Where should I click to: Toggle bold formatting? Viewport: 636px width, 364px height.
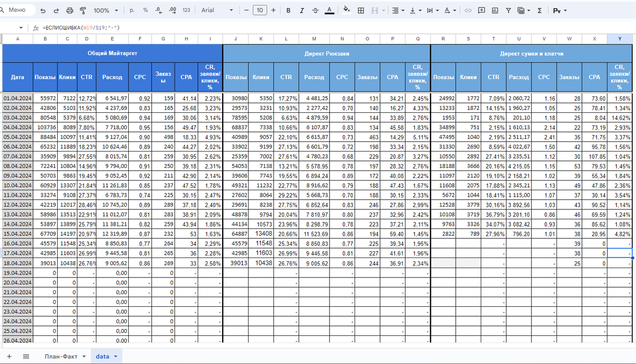point(288,10)
